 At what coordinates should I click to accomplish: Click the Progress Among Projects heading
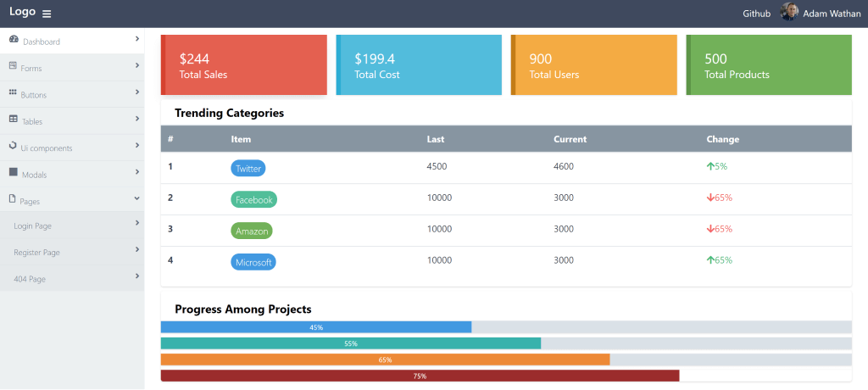pyautogui.click(x=243, y=309)
